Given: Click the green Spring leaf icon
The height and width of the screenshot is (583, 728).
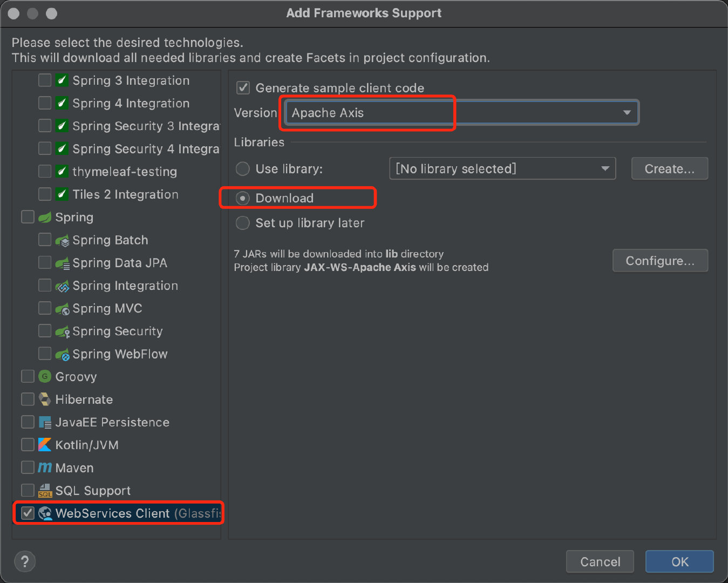Looking at the screenshot, I should coord(45,217).
